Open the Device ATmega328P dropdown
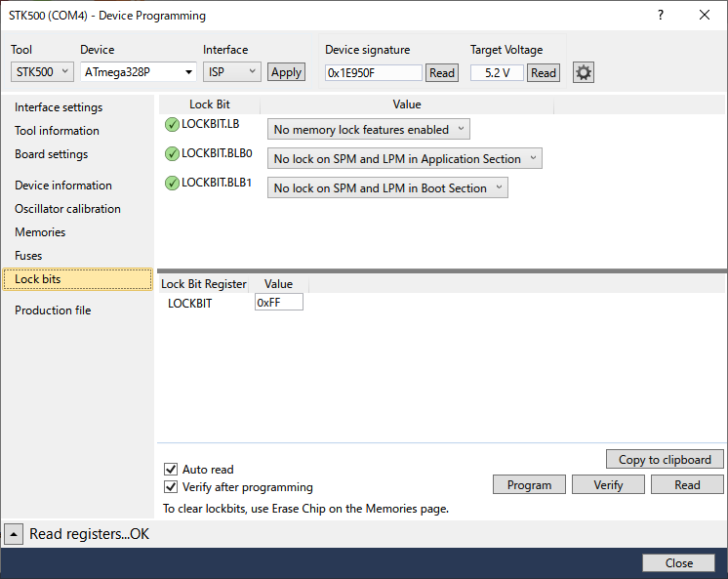 (139, 72)
